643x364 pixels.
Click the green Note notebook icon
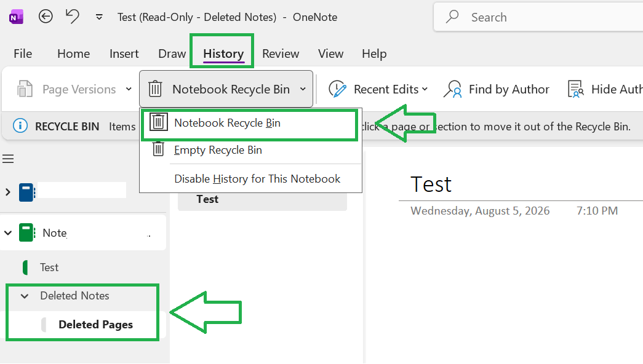(27, 233)
